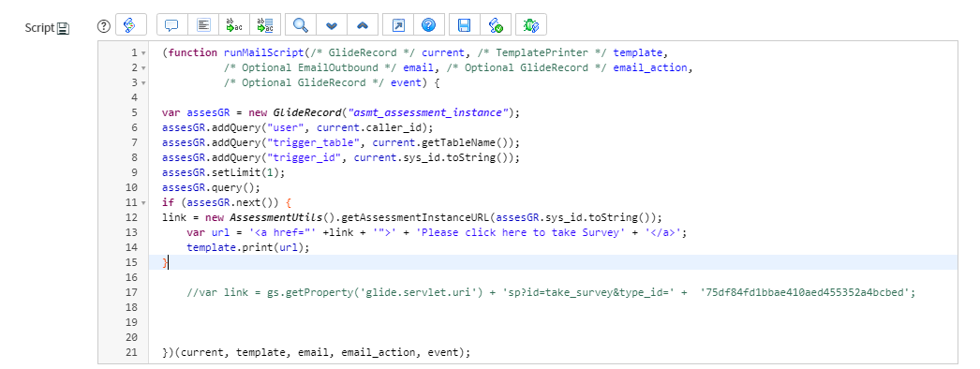Click 'runMailScript' function name
The width and height of the screenshot is (980, 369).
(x=263, y=53)
